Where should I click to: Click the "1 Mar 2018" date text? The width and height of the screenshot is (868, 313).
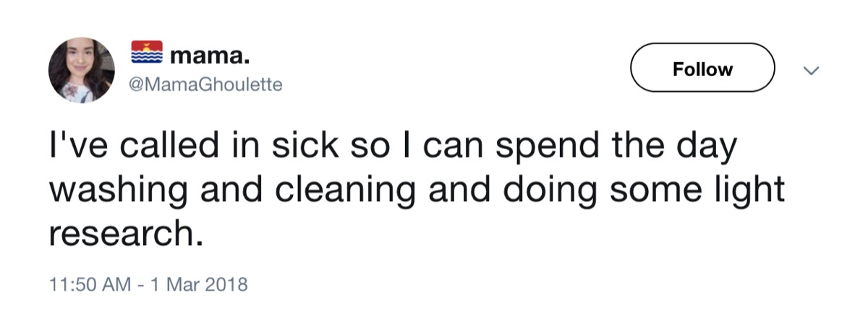coord(186,283)
